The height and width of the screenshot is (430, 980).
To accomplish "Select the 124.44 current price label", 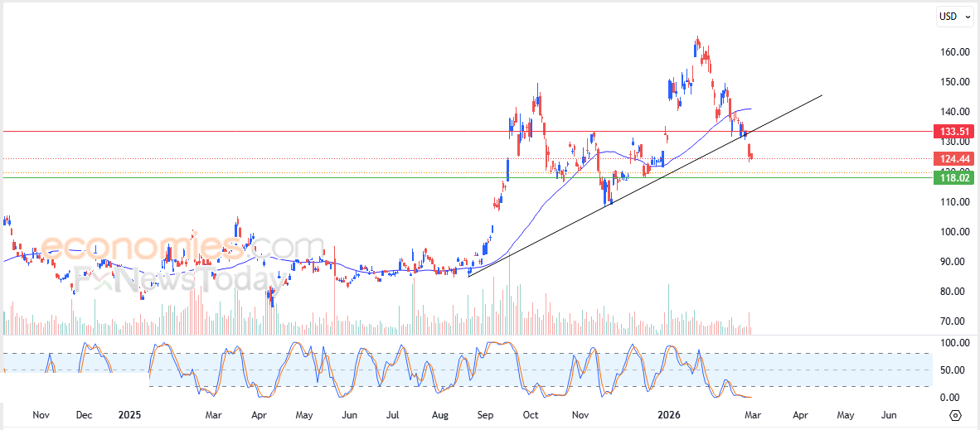I will (953, 159).
